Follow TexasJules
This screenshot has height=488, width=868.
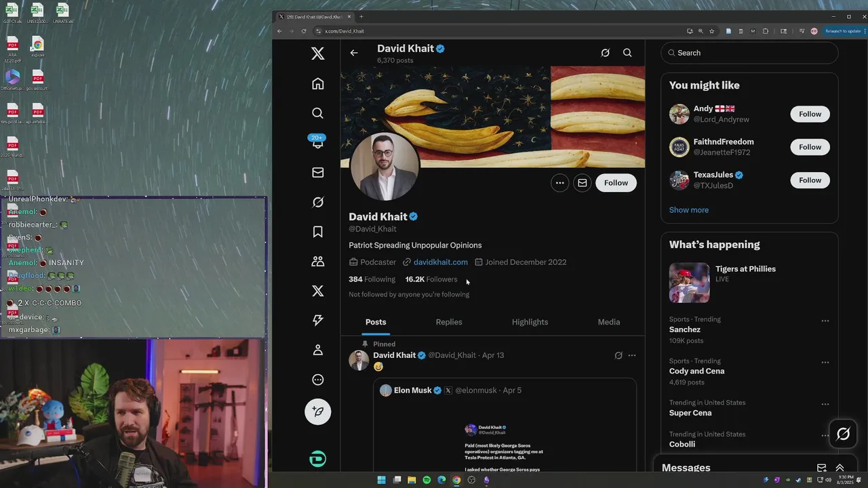[x=810, y=180]
